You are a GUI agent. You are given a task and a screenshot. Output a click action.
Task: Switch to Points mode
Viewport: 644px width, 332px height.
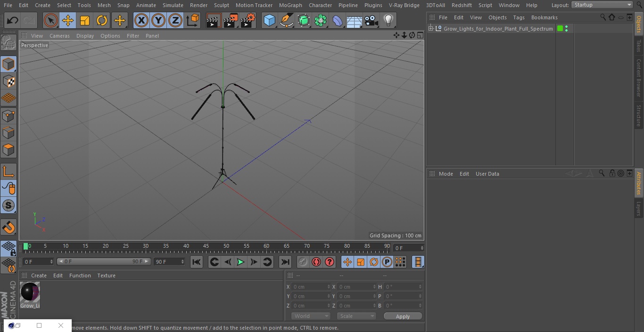(8, 115)
